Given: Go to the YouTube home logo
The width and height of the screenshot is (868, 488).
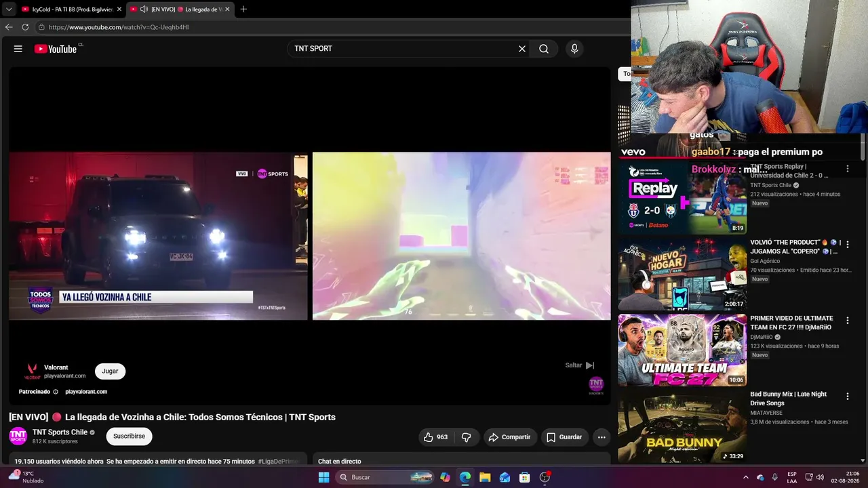Looking at the screenshot, I should click(56, 49).
